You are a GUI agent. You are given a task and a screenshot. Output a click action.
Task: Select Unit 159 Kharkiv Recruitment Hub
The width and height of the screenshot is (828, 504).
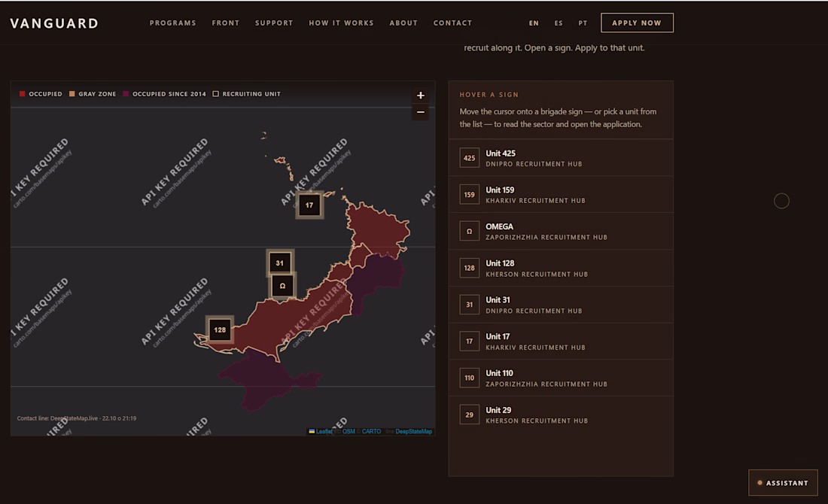click(x=561, y=195)
